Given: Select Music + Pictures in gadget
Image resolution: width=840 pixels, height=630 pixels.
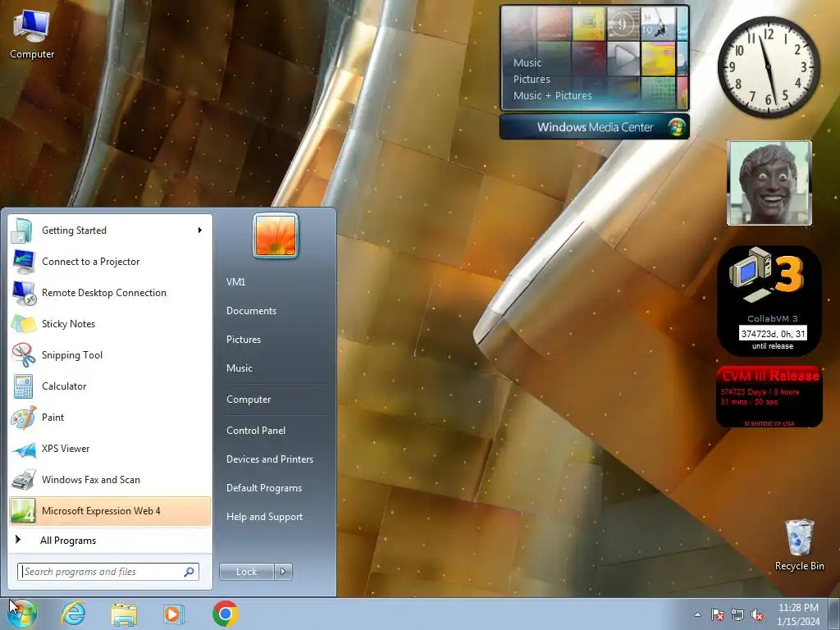Looking at the screenshot, I should tap(552, 95).
